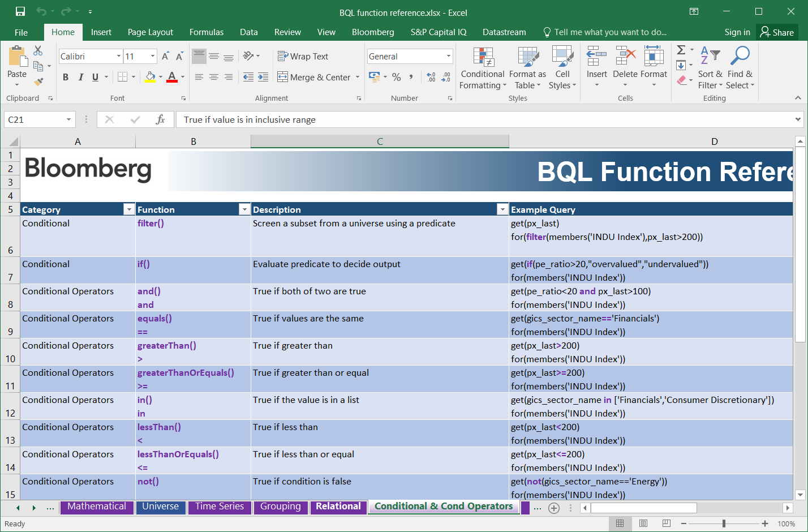
Task: Click the Share button
Action: pos(777,32)
